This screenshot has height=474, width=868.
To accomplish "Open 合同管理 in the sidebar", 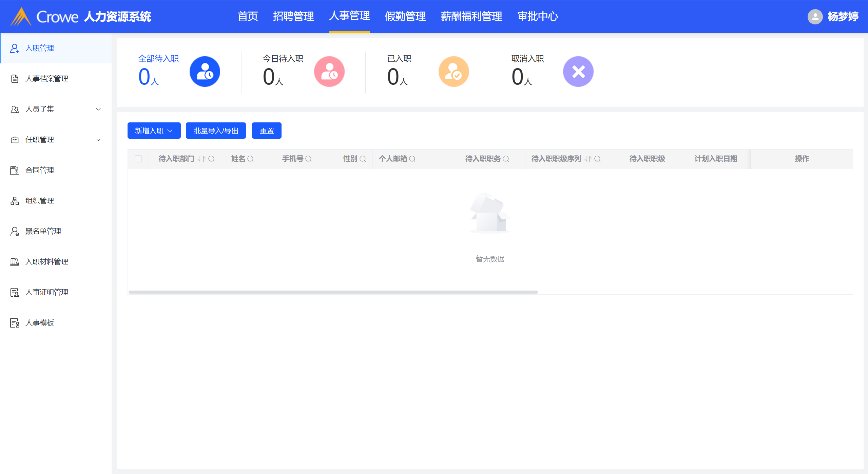I will (40, 170).
